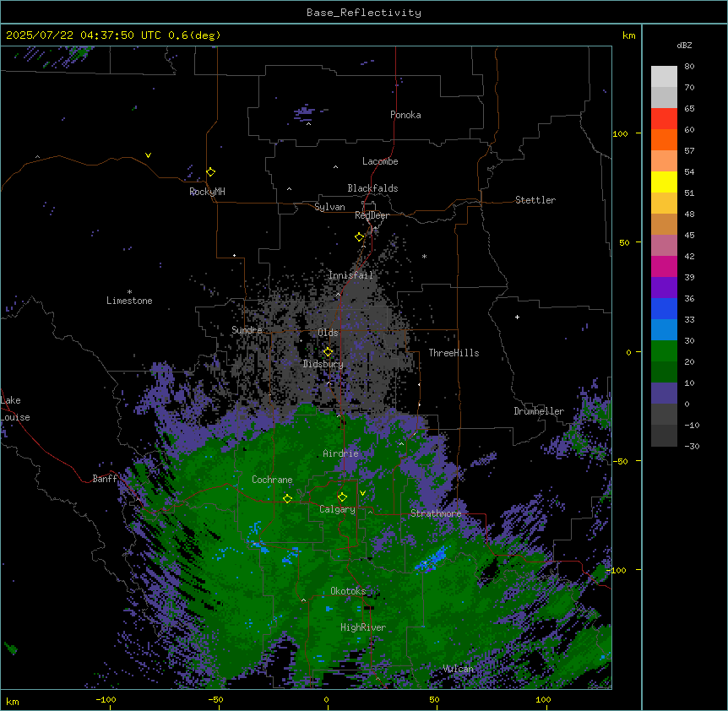Viewport: 728px width, 711px height.
Task: Click the Strathmore city label
Action: pos(436,513)
